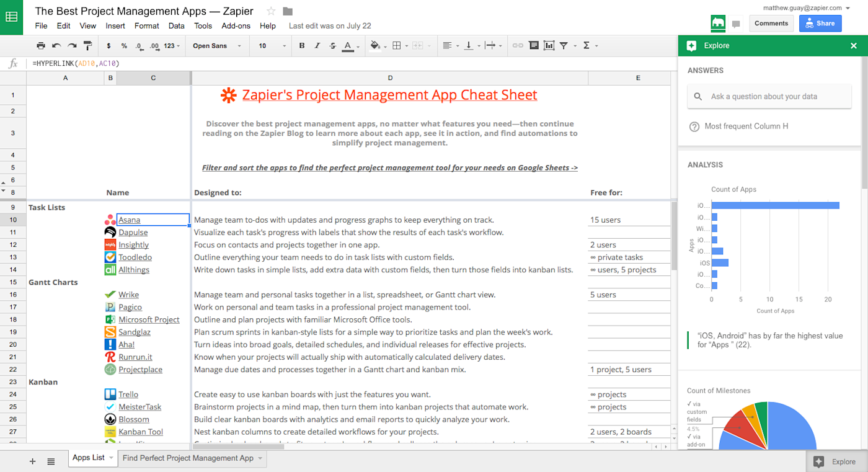Open the text wrapping dropdown
The image size is (868, 472).
[x=492, y=46]
